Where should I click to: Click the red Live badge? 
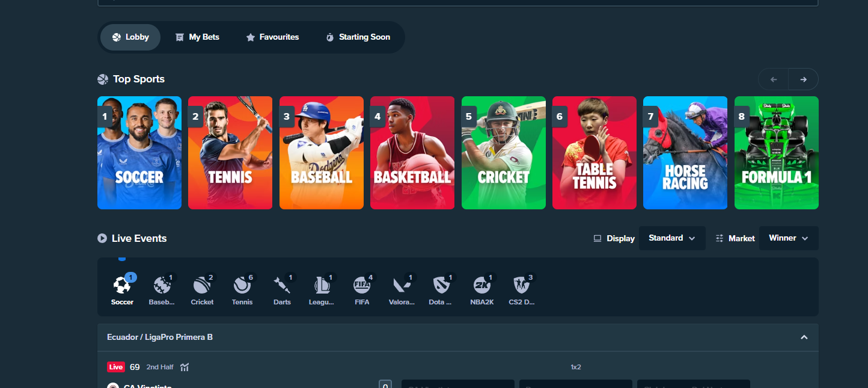[116, 367]
